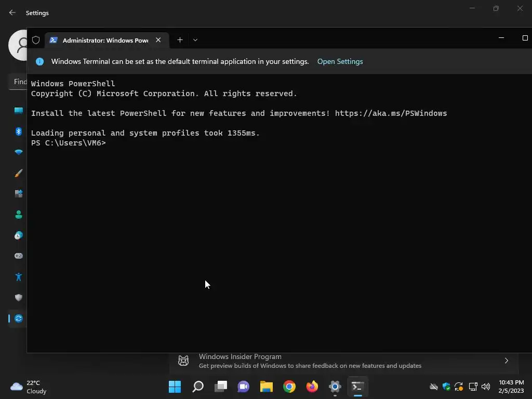Image resolution: width=532 pixels, height=399 pixels.
Task: Open Task View on taskbar
Action: tap(220, 387)
